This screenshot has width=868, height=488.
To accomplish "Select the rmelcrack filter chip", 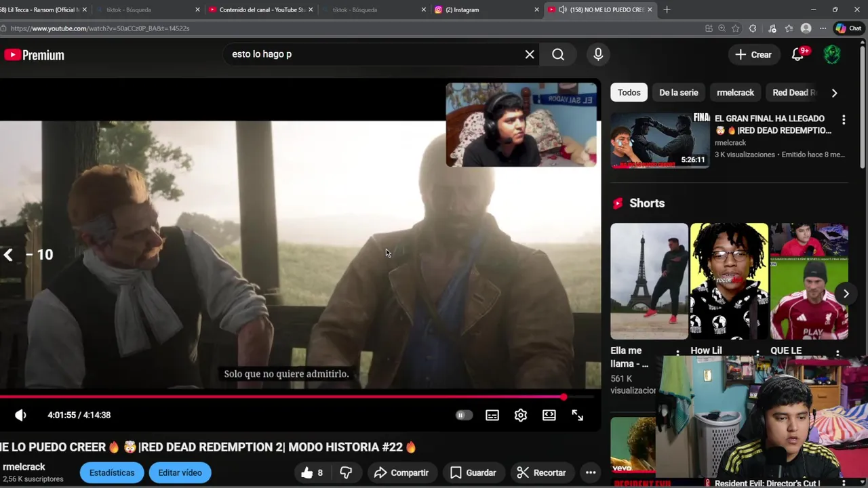I will (x=735, y=93).
